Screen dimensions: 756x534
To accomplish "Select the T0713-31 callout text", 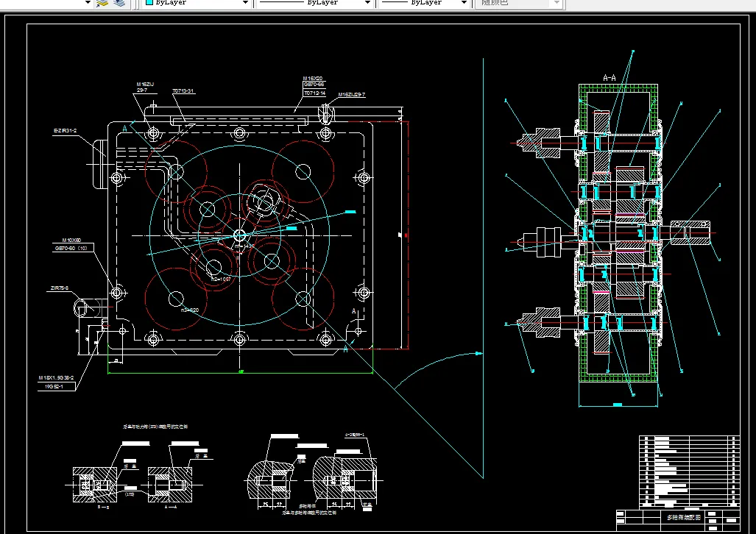I will point(183,90).
